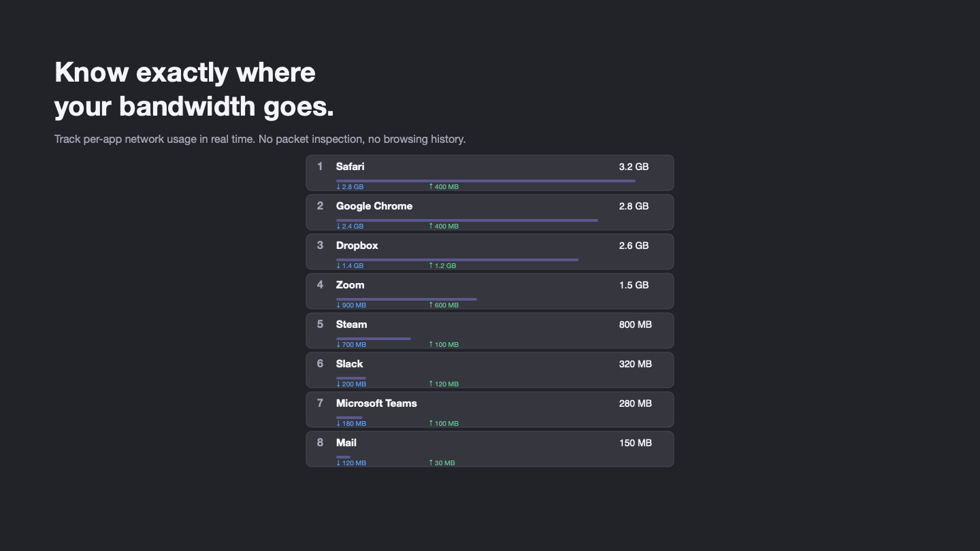Select the Steam app name
The image size is (980, 551).
pos(351,324)
